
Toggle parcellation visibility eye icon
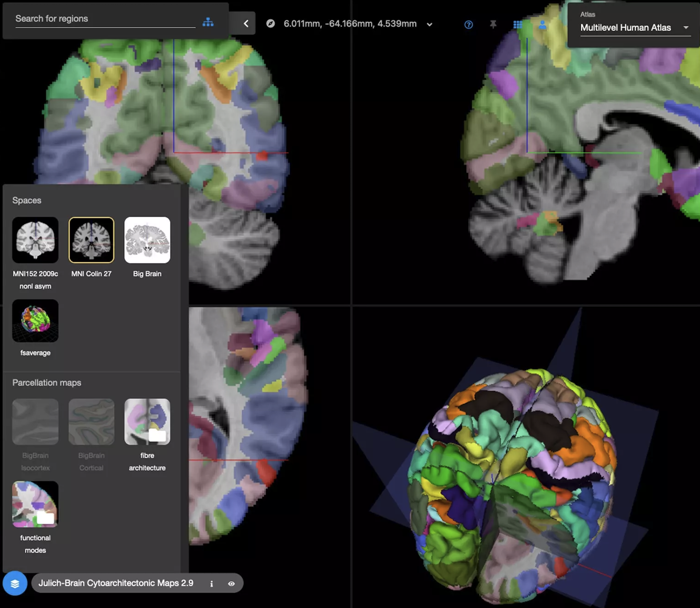point(231,584)
